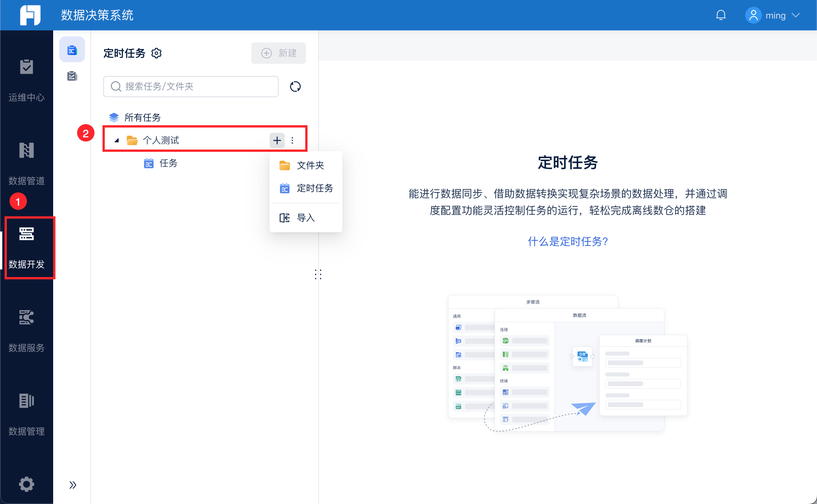Click the refresh task list icon
This screenshot has height=504, width=817.
click(295, 87)
